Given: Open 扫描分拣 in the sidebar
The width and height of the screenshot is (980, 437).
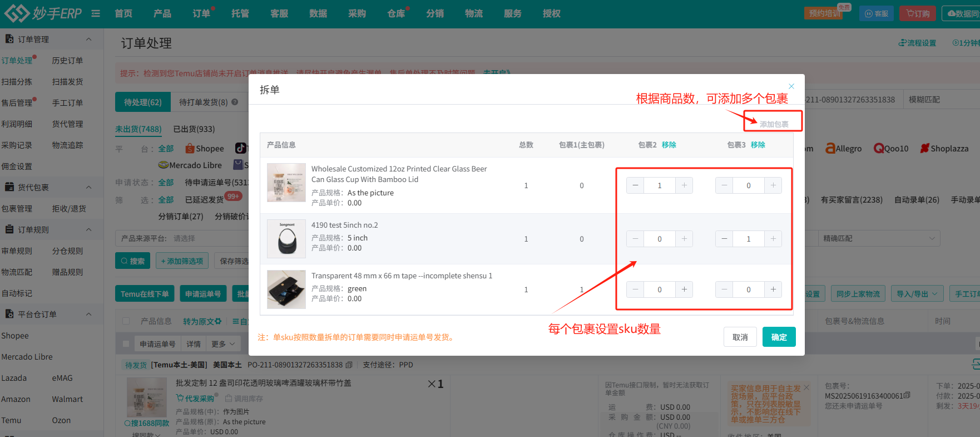Looking at the screenshot, I should pos(17,82).
